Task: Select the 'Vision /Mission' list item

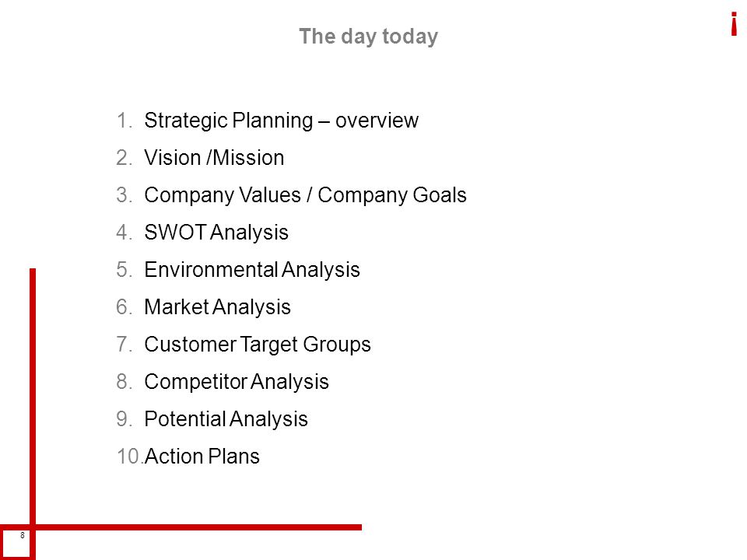Action: tap(214, 158)
